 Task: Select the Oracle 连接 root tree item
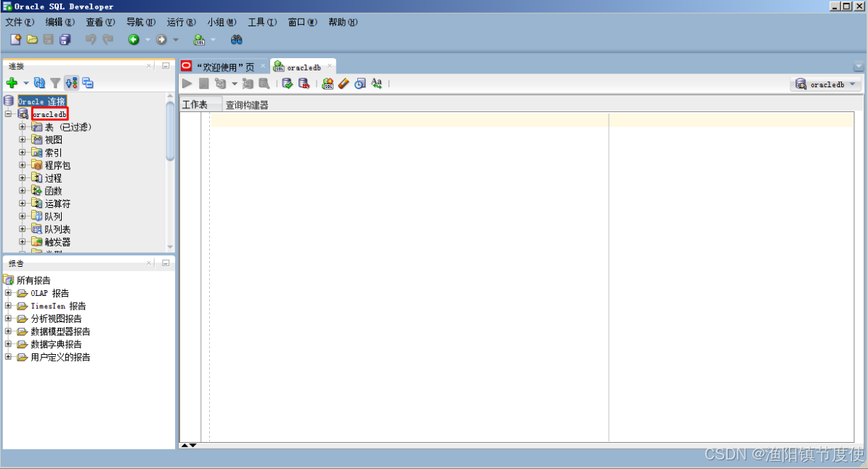pyautogui.click(x=42, y=101)
